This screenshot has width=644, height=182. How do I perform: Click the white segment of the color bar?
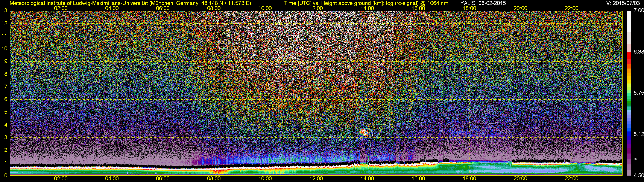point(629,21)
